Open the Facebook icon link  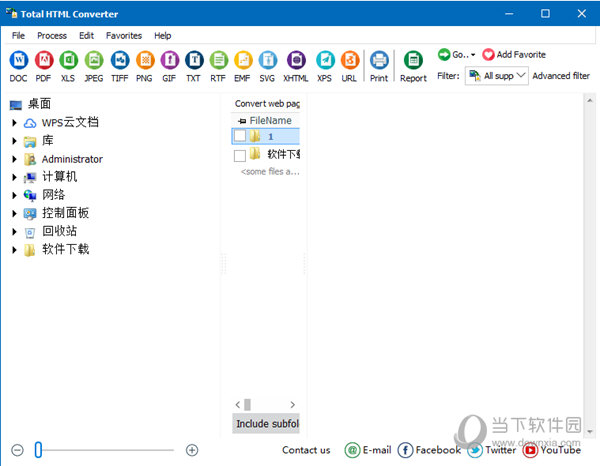point(405,450)
